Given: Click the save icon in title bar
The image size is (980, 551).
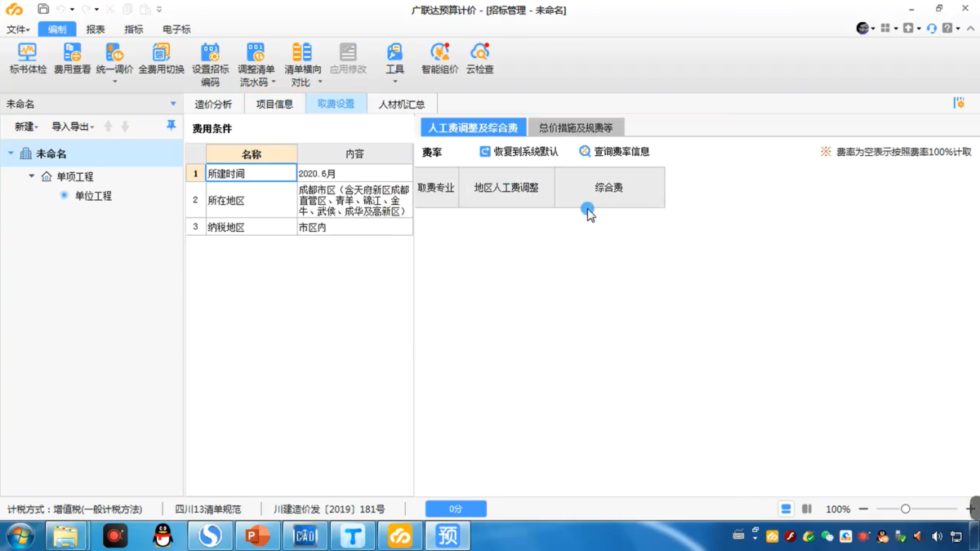Looking at the screenshot, I should click(42, 9).
